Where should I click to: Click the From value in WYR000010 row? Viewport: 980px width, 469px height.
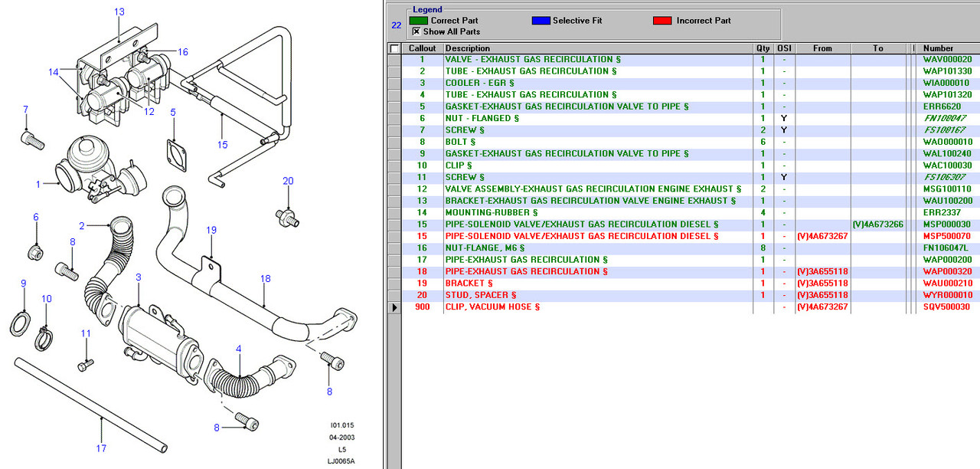[x=822, y=295]
